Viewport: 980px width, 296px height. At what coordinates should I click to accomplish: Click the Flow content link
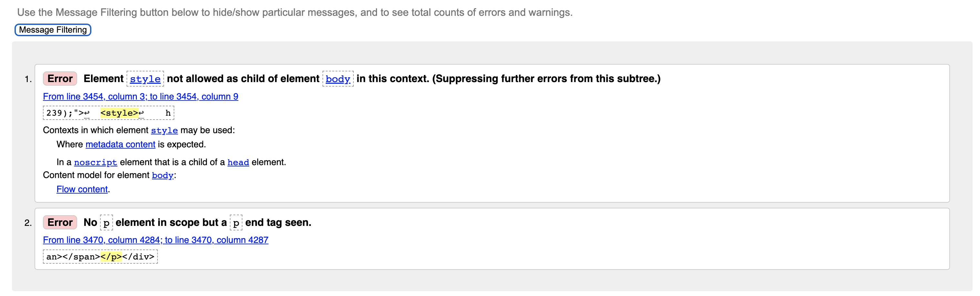coord(82,189)
